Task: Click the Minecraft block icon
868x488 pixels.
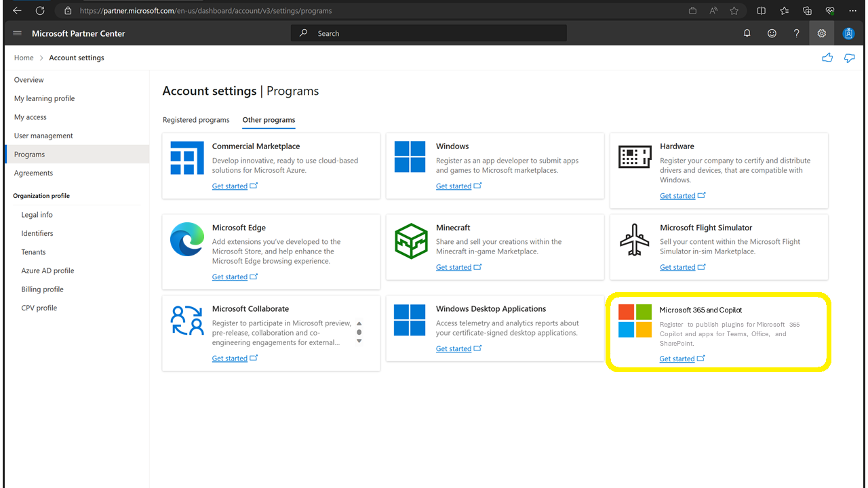Action: tap(411, 240)
